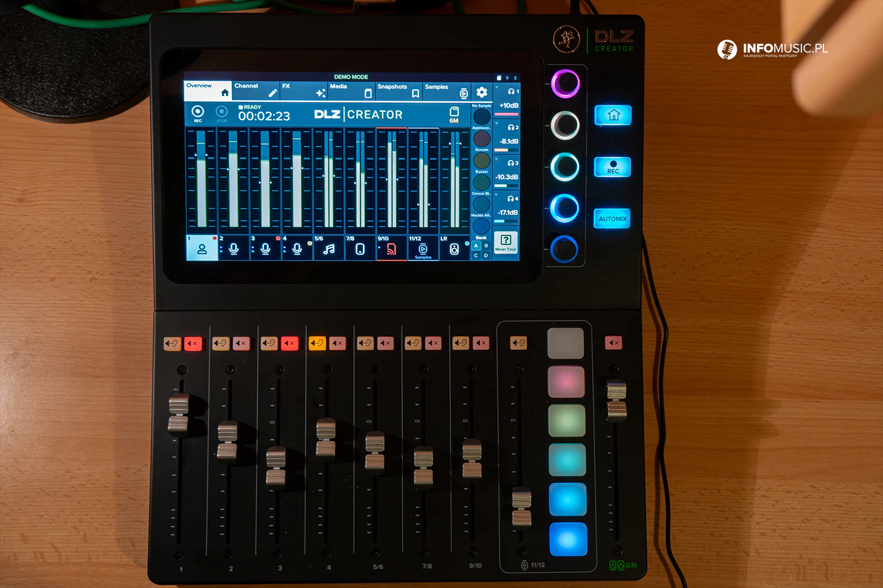
Task: Switch to the Channel tab
Action: [256, 90]
